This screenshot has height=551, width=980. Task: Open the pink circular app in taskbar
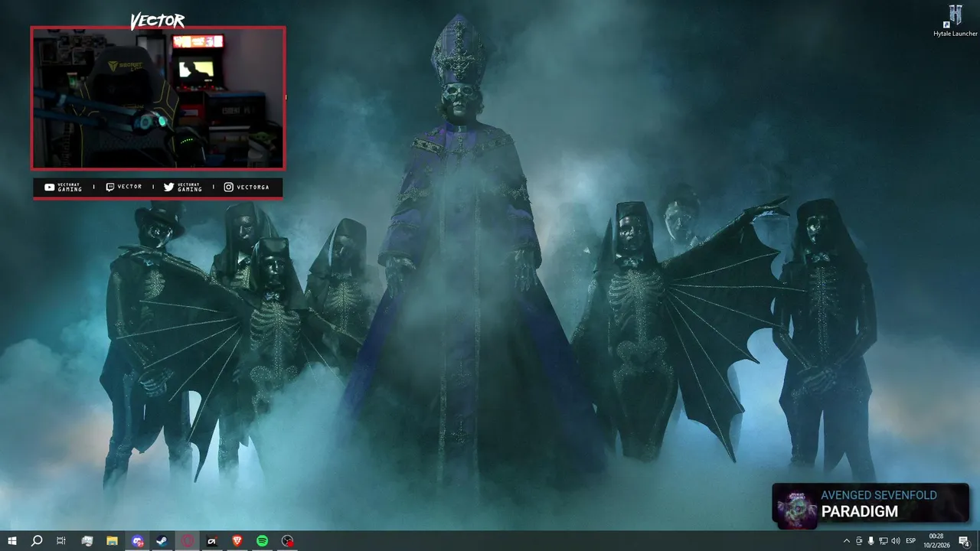point(188,541)
